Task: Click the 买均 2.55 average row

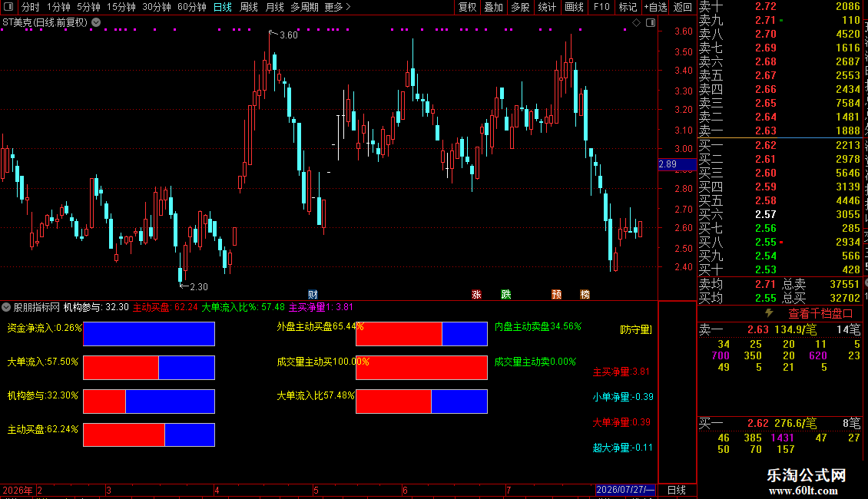Action: 737,298
